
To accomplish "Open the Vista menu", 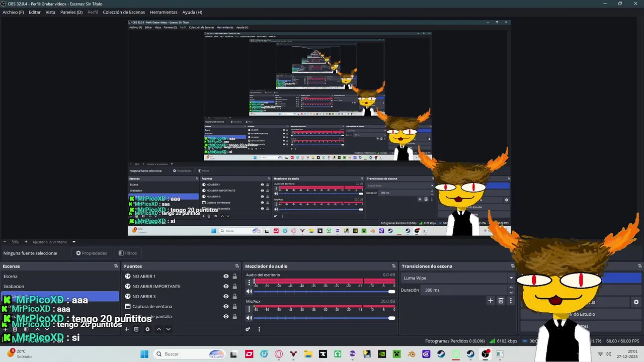I will pos(50,12).
